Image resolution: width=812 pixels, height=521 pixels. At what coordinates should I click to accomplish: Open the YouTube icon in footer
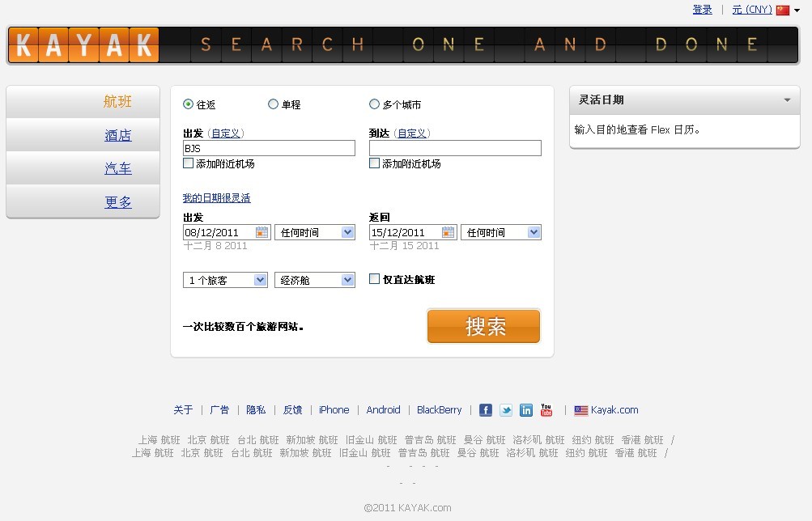pos(546,410)
